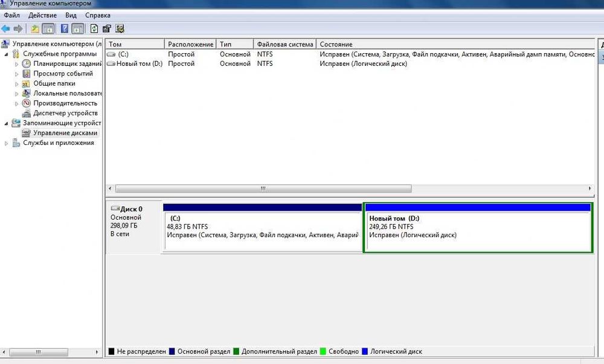Click the tree pane horizontal scrollbar thumb

(x=39, y=352)
